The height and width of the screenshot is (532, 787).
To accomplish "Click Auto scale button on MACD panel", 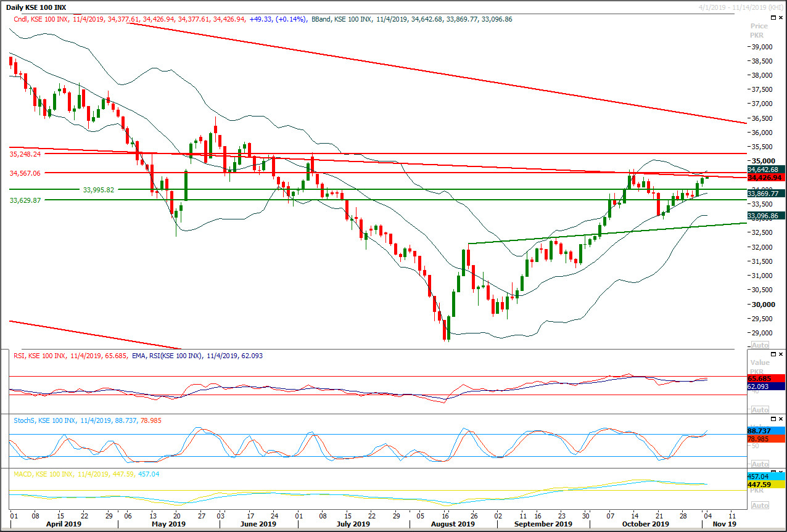I will (760, 505).
